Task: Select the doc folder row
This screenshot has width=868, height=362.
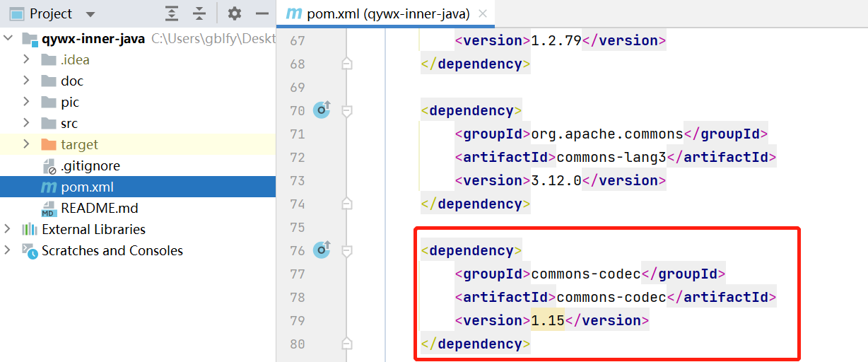Action: tap(138, 81)
